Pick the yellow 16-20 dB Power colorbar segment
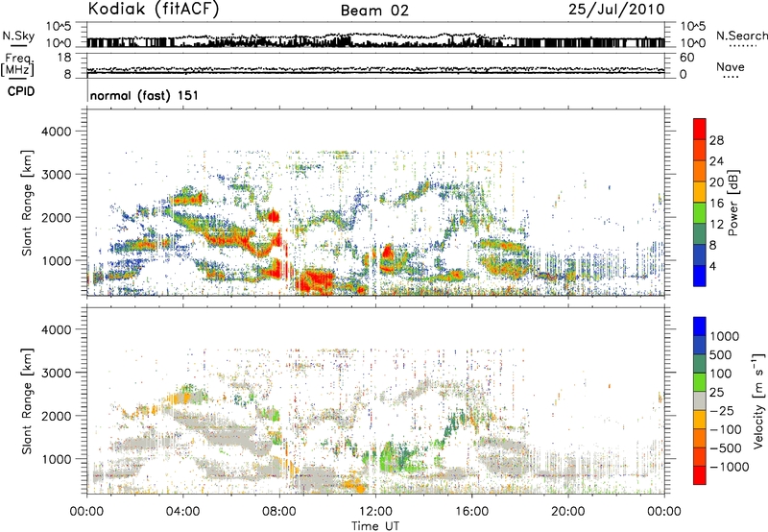This screenshot has height=532, width=768. (700, 192)
